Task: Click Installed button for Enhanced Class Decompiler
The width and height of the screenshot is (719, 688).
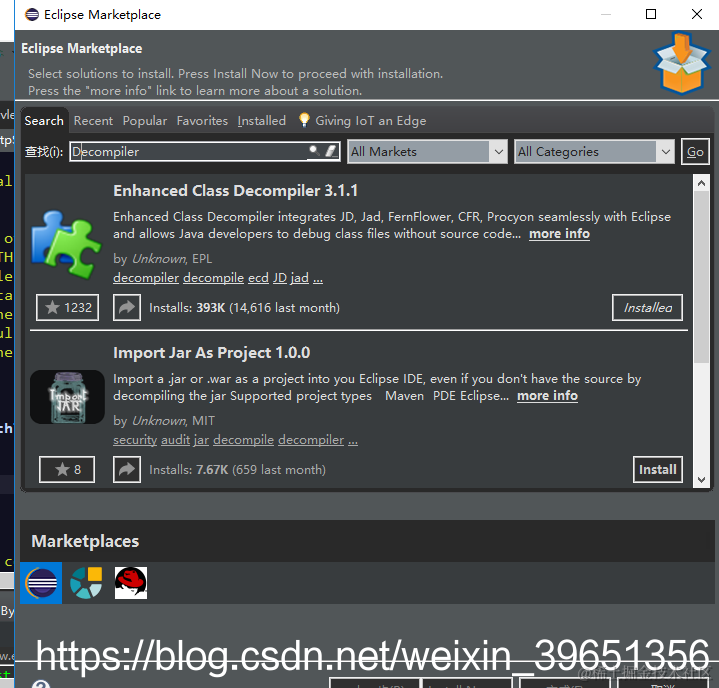Action: click(x=647, y=307)
